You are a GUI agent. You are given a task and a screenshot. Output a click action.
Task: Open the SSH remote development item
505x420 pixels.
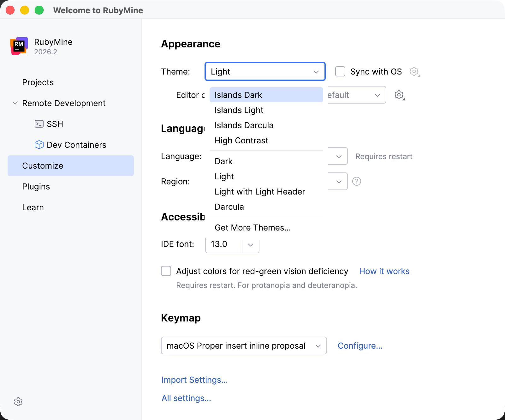tap(71, 124)
